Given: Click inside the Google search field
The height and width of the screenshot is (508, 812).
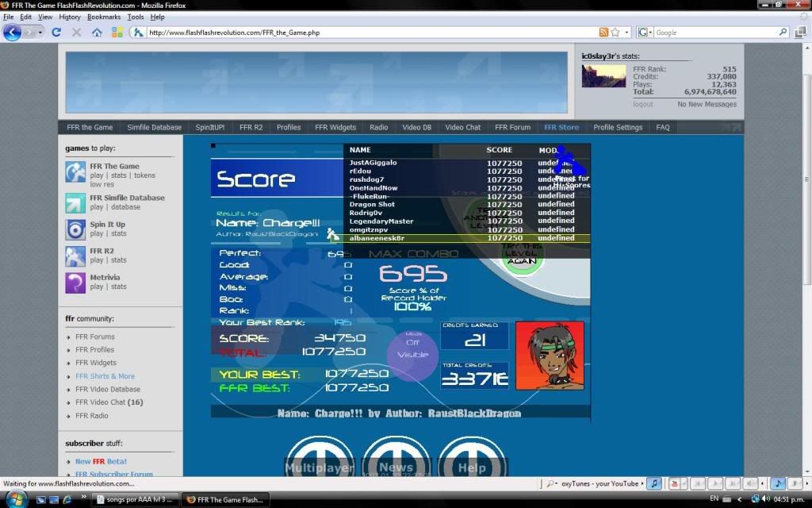Looking at the screenshot, I should [715, 33].
